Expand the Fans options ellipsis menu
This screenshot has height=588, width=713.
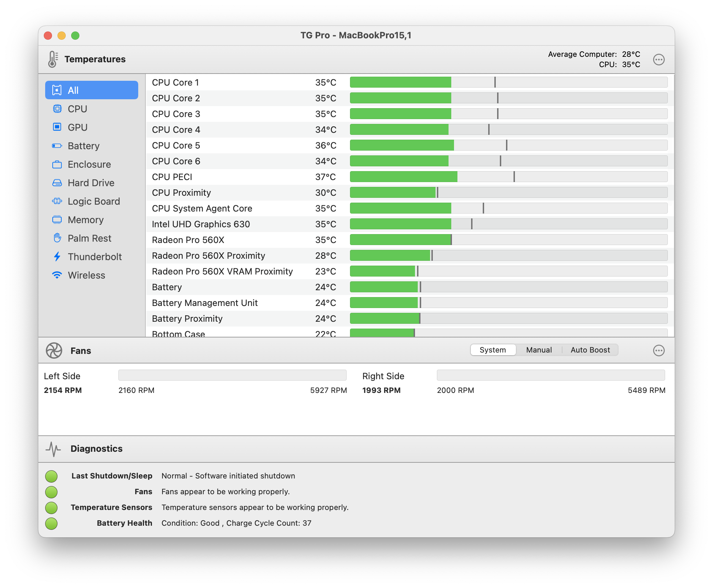(x=659, y=350)
